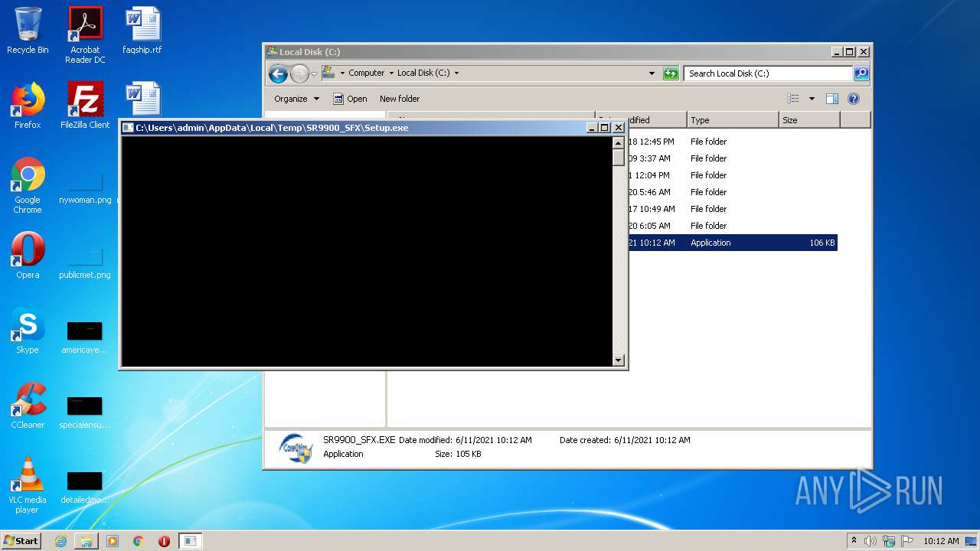Image resolution: width=980 pixels, height=551 pixels.
Task: Refresh the Local Disk (C:) view
Action: 671,73
